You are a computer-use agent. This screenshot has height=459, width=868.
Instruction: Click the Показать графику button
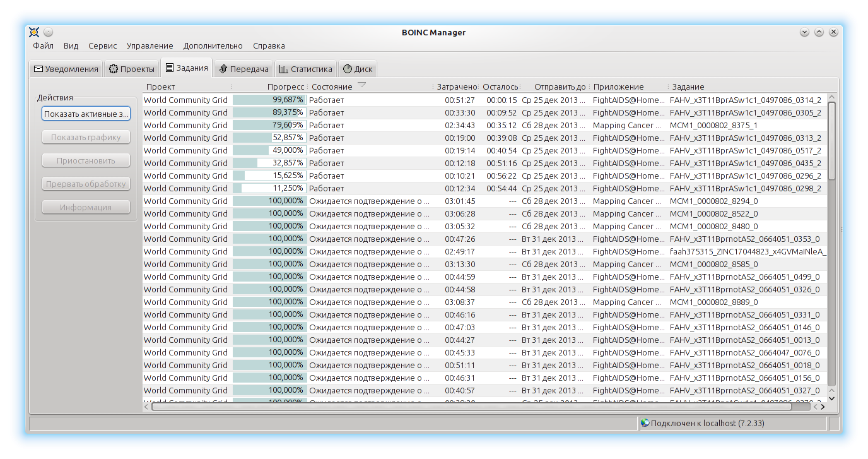86,137
